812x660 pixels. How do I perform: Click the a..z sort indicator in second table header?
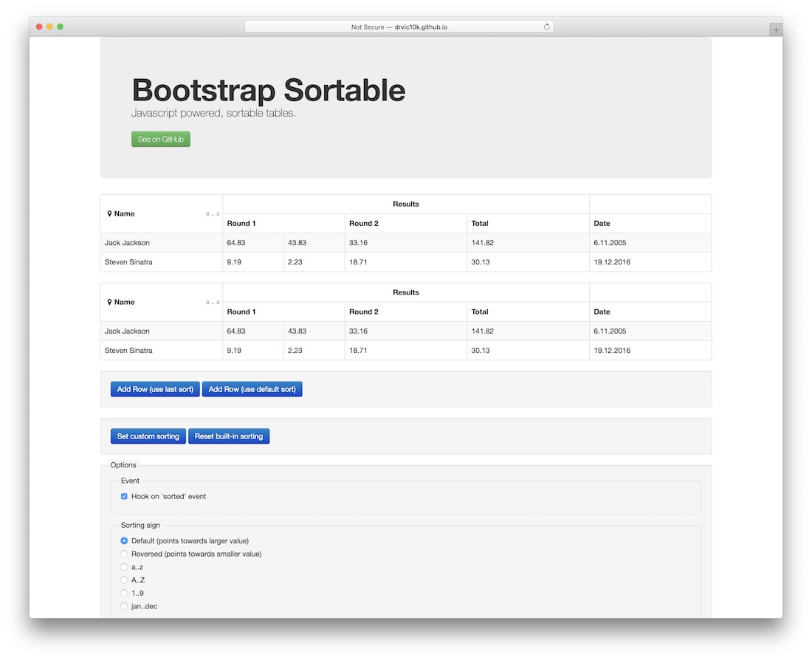(x=213, y=302)
